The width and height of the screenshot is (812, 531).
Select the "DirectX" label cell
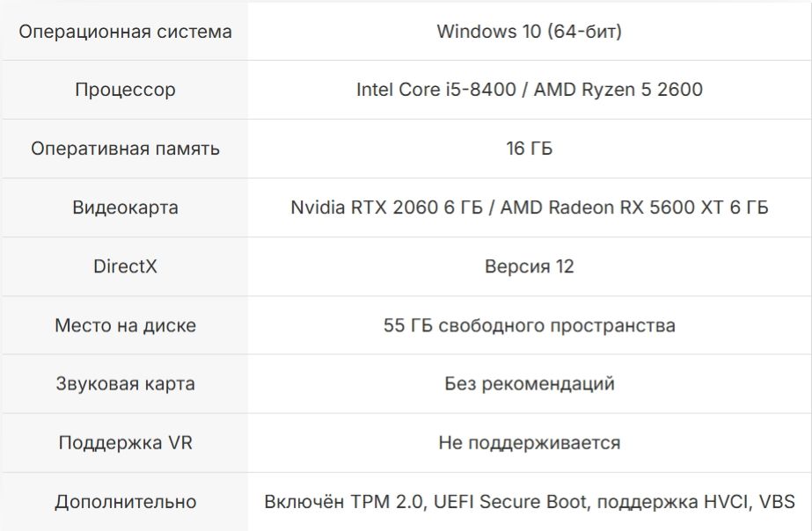[125, 266]
